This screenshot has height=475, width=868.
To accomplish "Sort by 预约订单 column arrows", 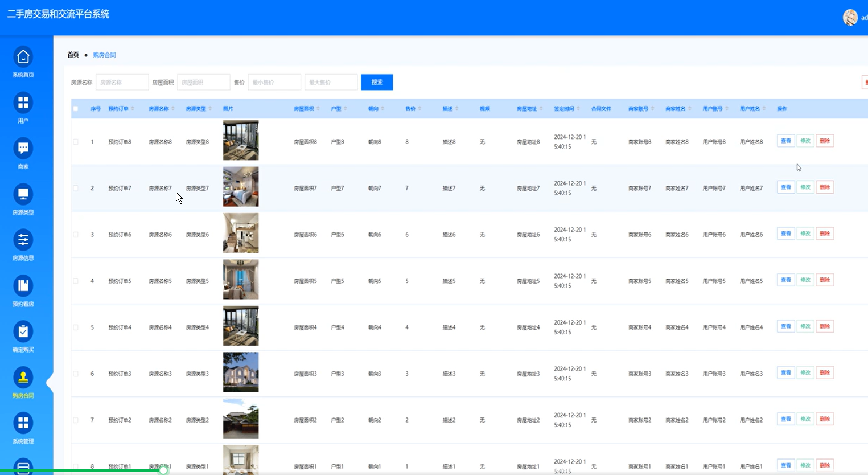I will click(133, 109).
